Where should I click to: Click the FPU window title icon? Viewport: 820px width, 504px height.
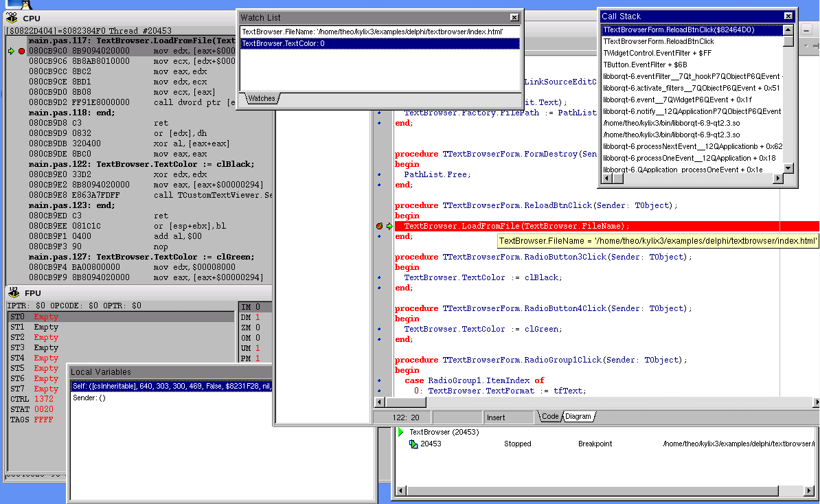(x=12, y=293)
